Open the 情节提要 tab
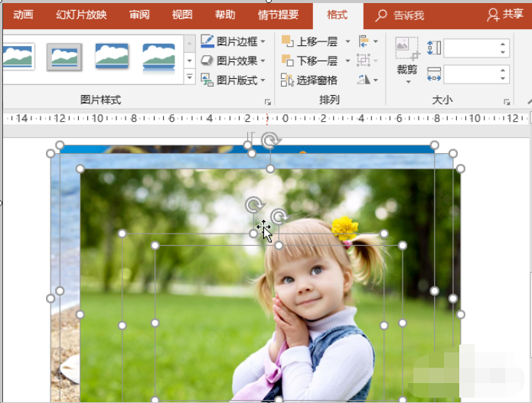Image resolution: width=532 pixels, height=403 pixels. (278, 15)
